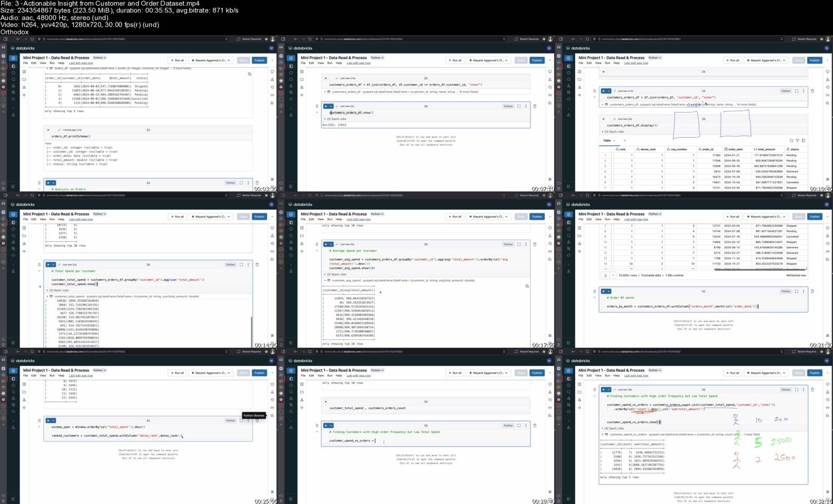Add a visualization with the plus icon in the 00:10 frame
Screen dimensions: 833x504
coord(624,141)
